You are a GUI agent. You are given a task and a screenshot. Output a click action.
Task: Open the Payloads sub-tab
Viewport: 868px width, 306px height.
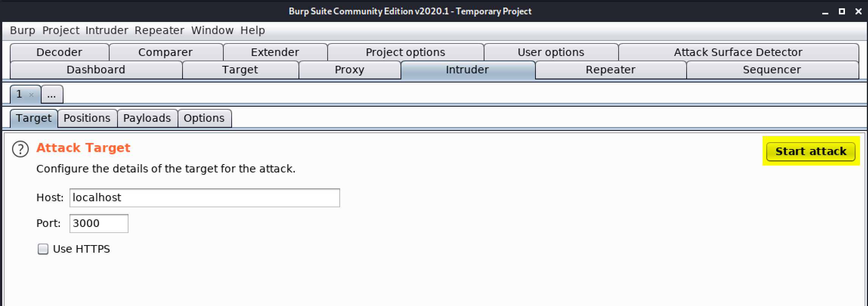click(147, 118)
